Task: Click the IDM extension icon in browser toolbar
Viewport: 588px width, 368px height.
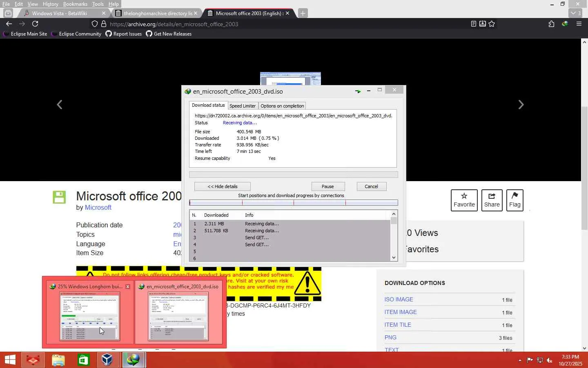Action: point(565,24)
